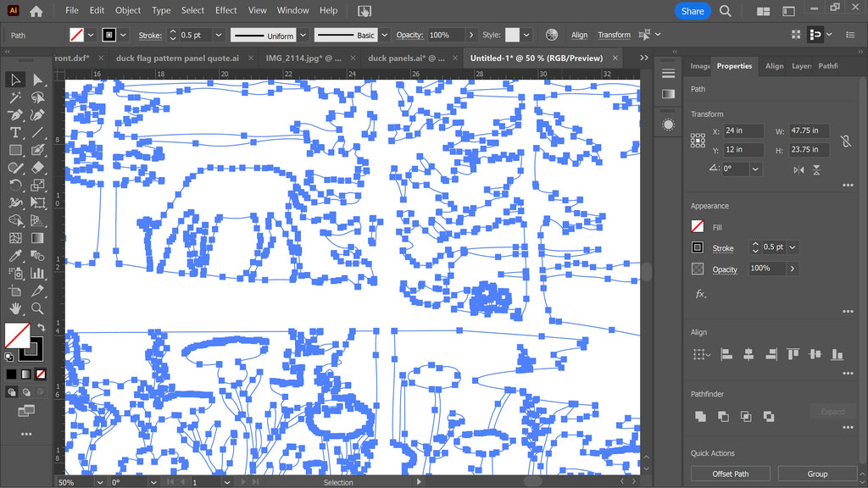Image resolution: width=868 pixels, height=488 pixels.
Task: Open stroke weight dropdown in control bar
Action: pos(219,35)
